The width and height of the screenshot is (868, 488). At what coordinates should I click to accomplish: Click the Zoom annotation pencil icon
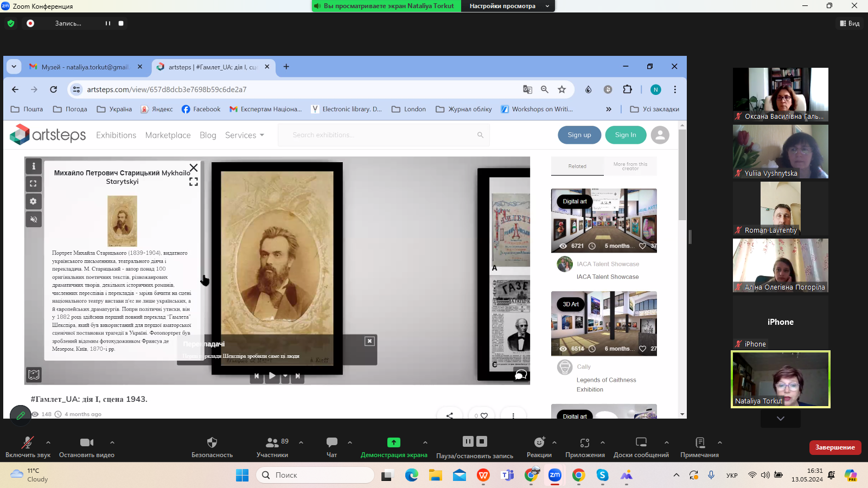pos(21,415)
